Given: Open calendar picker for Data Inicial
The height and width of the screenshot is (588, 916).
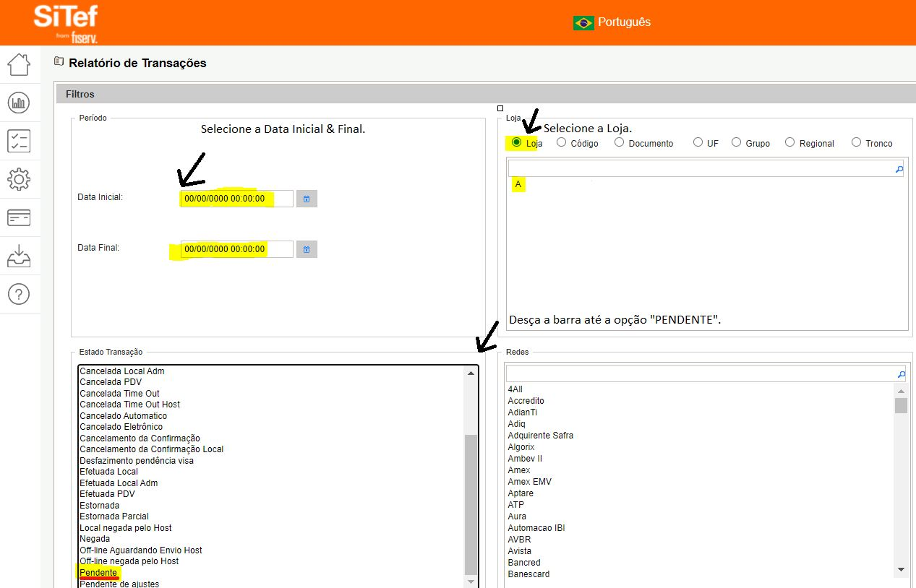Looking at the screenshot, I should coord(307,199).
